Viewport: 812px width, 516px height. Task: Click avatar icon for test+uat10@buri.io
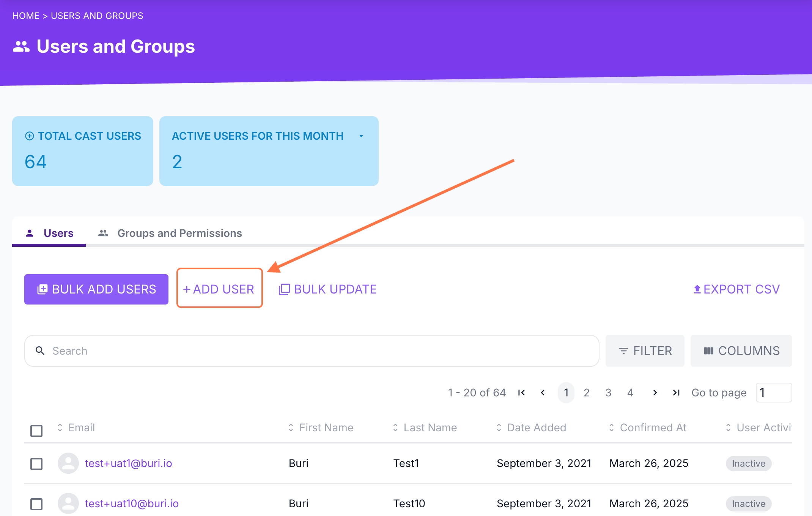[68, 503]
